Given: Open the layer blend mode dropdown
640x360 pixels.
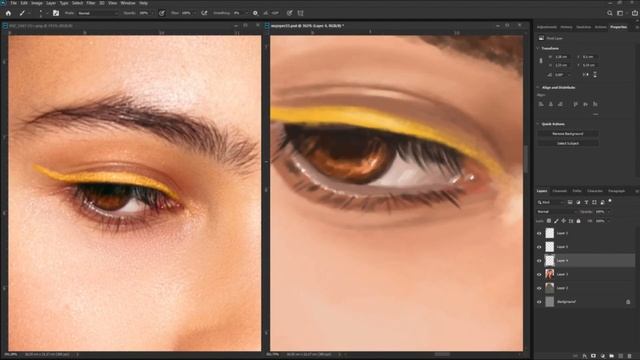Looking at the screenshot, I should tap(556, 212).
